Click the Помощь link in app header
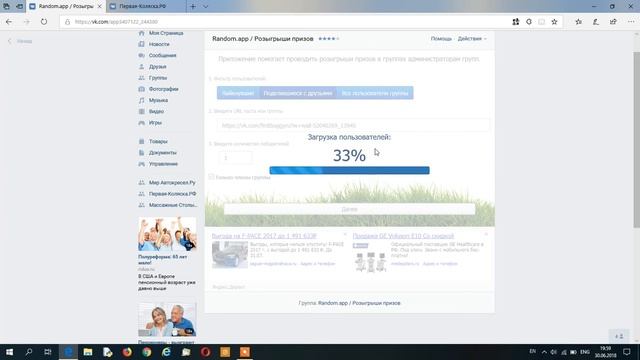Screen dimensions: 640x360 [441, 39]
